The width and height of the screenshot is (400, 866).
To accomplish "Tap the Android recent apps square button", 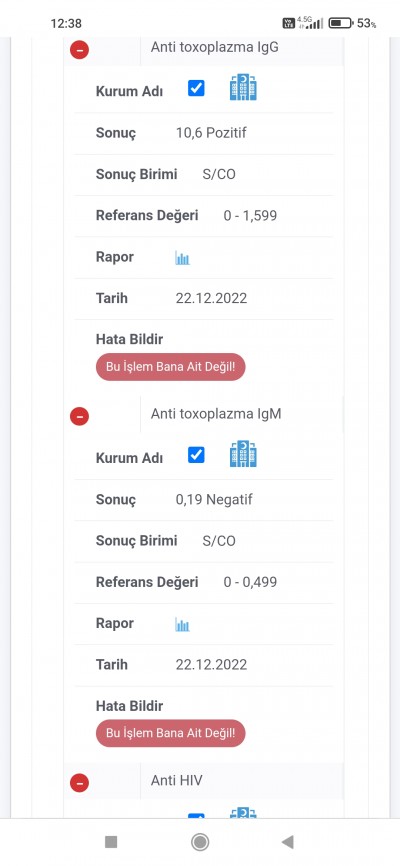I will [111, 842].
